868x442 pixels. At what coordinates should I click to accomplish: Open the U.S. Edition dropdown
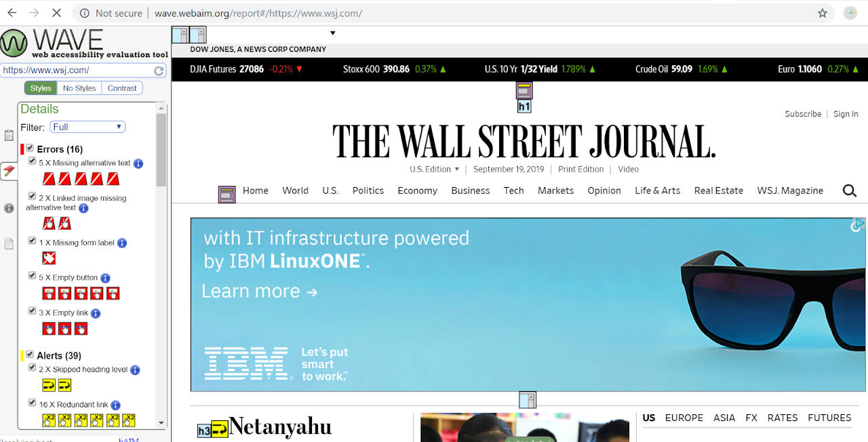click(435, 169)
